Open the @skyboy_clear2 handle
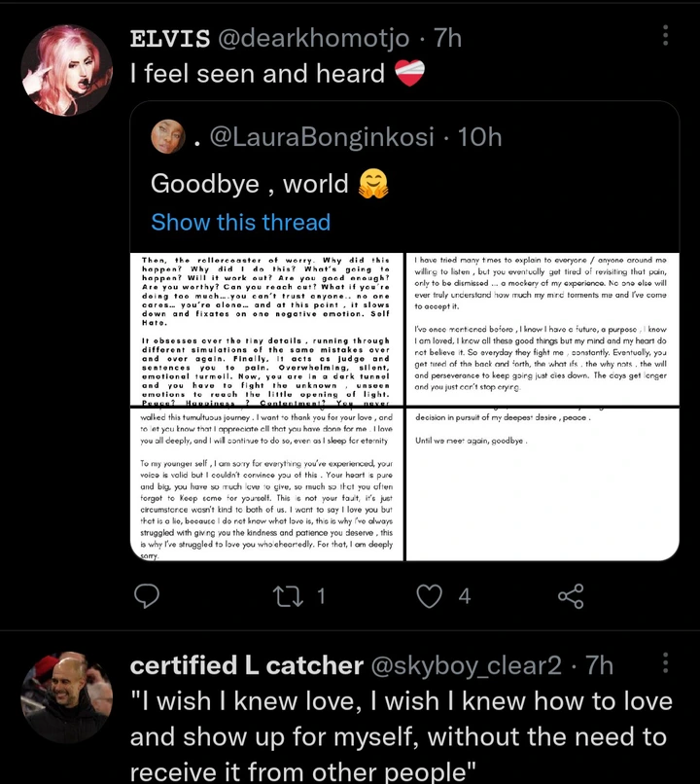Viewport: 700px width, 784px height. tap(466, 665)
